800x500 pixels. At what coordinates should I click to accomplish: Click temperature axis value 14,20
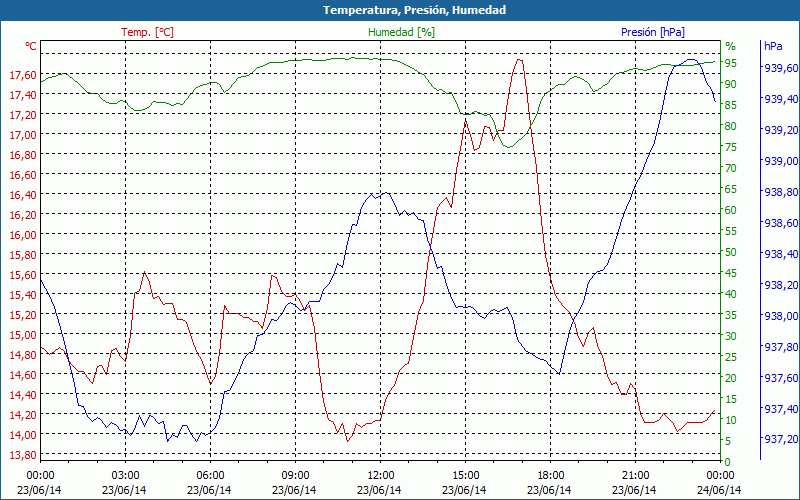tap(23, 415)
